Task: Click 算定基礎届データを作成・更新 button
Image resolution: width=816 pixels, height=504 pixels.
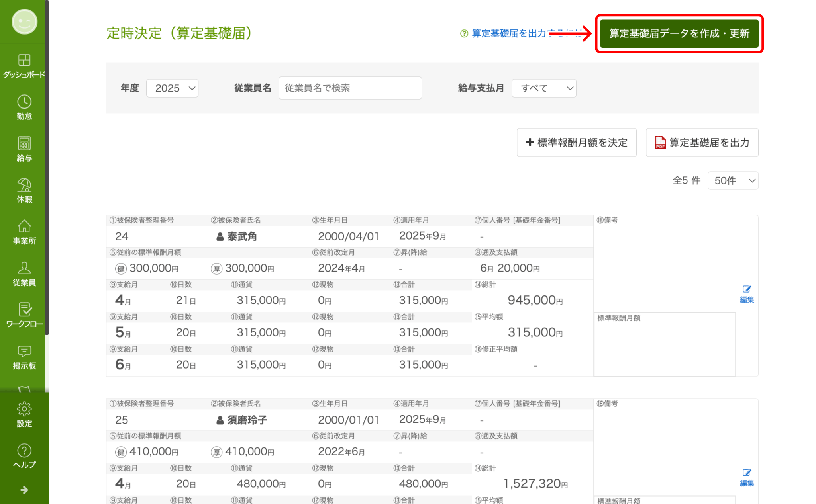Action: [679, 33]
